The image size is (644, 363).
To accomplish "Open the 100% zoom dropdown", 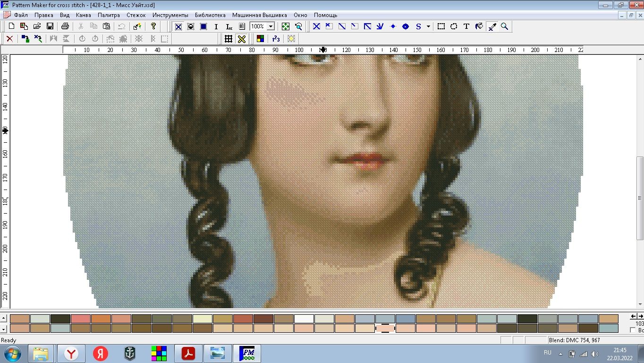I will (271, 26).
